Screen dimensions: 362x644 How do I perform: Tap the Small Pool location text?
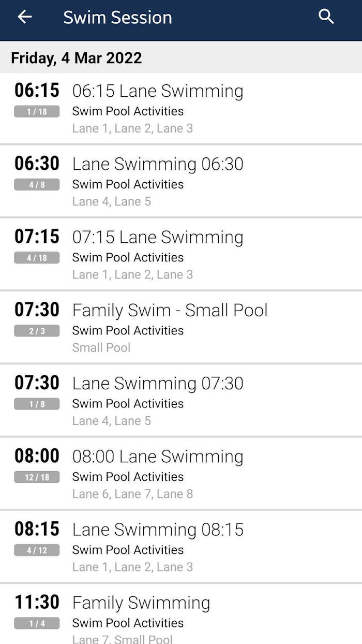101,347
